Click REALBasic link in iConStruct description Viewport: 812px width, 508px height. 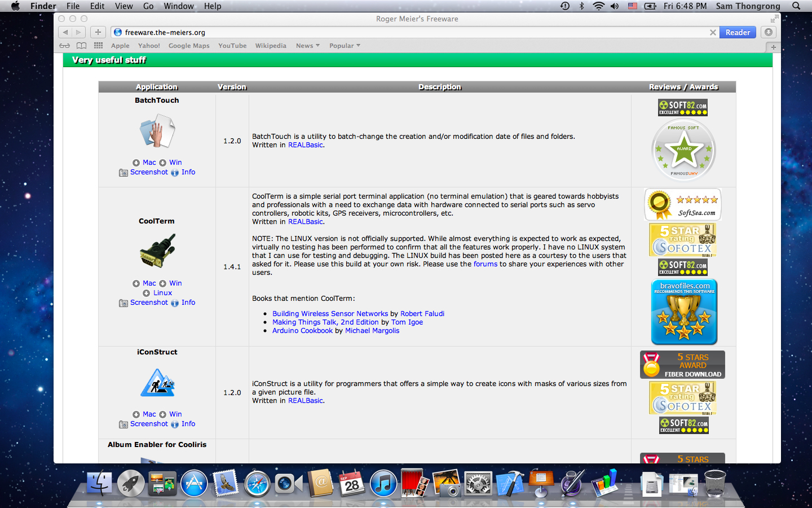click(306, 401)
